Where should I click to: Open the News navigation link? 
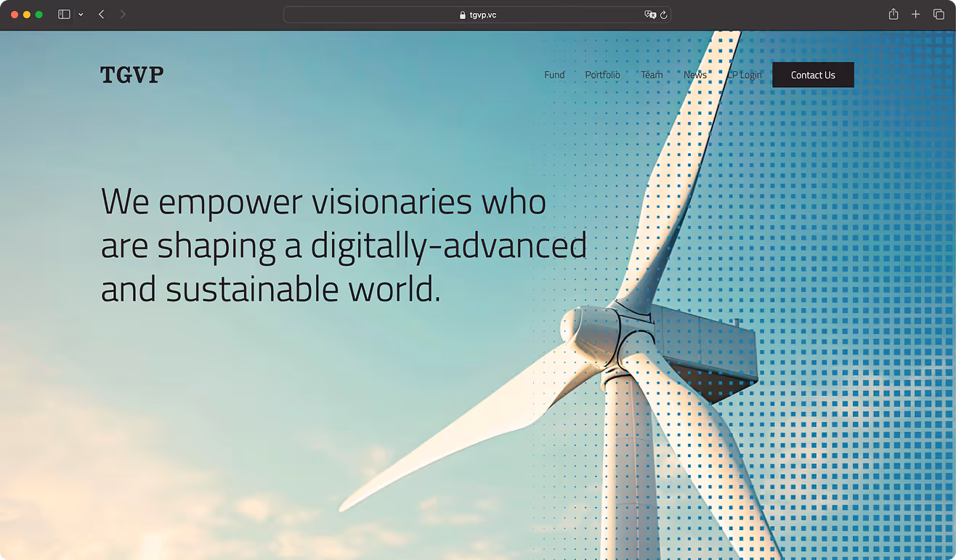(x=695, y=75)
